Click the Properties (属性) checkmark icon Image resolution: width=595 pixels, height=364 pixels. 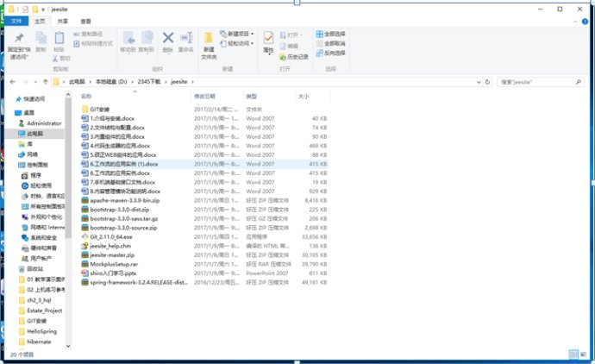(x=268, y=38)
